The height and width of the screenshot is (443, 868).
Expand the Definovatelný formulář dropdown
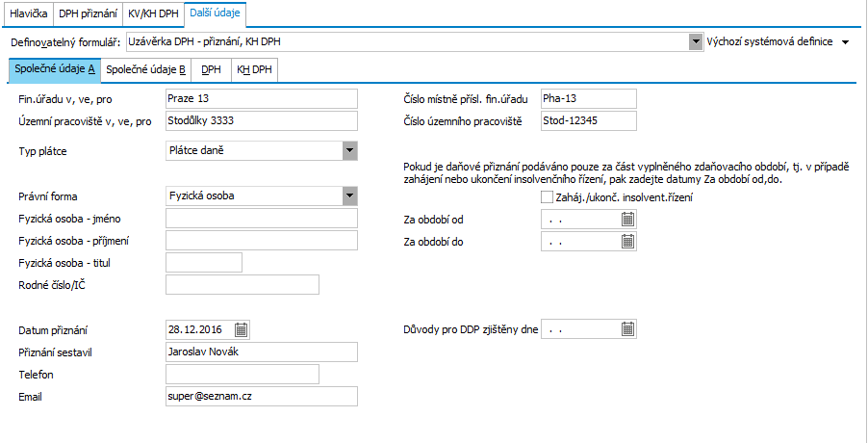(695, 42)
